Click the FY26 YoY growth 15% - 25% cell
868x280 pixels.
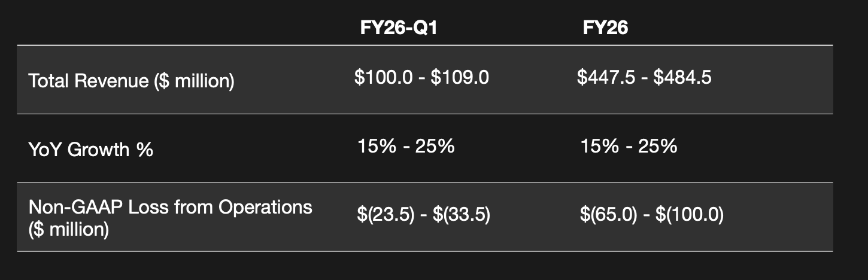(629, 145)
